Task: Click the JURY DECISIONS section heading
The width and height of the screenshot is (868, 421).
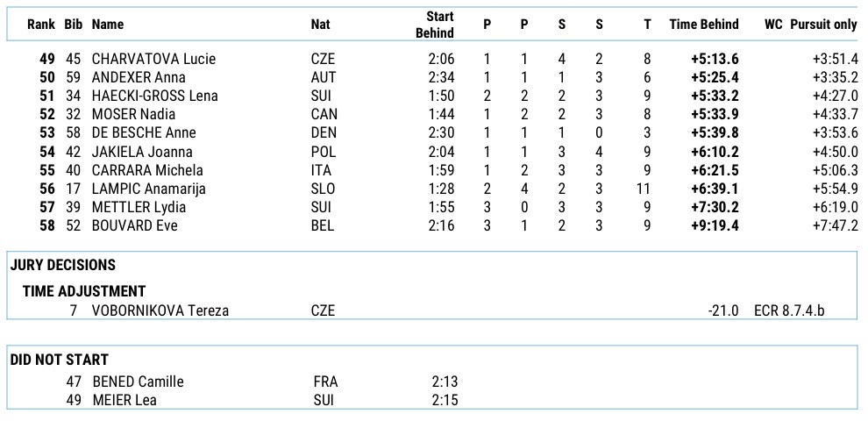Action: click(x=63, y=265)
